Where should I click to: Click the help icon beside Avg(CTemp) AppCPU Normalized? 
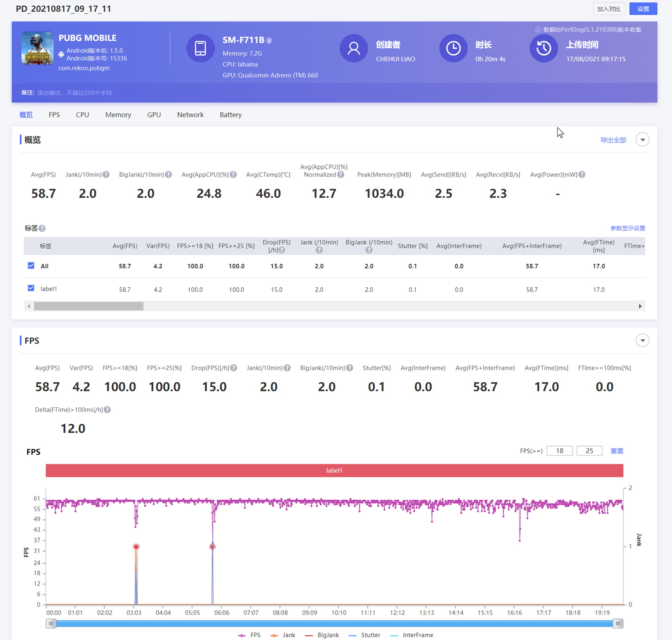click(x=341, y=175)
